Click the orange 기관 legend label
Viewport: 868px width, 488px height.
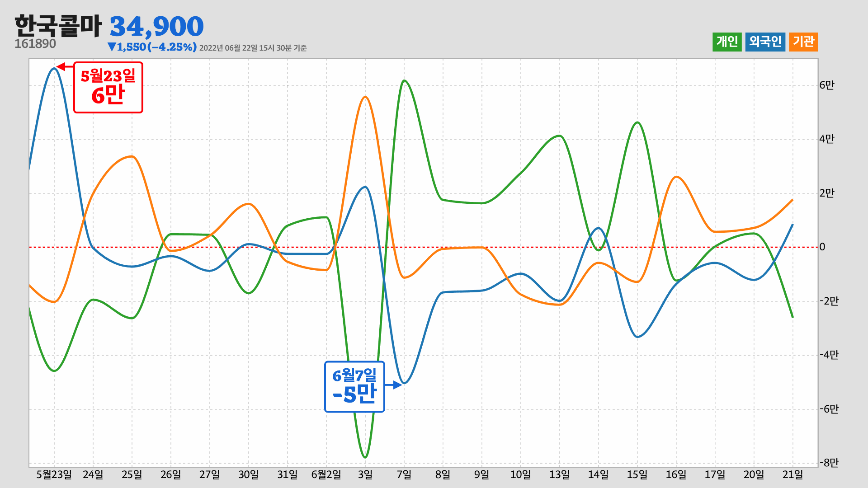pyautogui.click(x=803, y=42)
